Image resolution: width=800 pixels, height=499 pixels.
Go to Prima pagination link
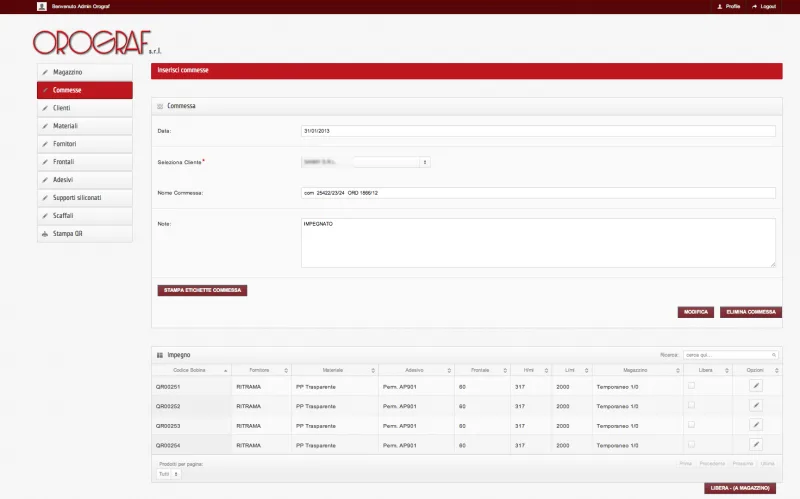685,464
